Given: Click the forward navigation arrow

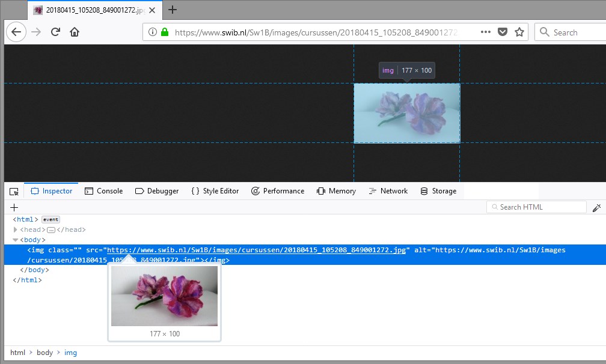Looking at the screenshot, I should click(36, 32).
